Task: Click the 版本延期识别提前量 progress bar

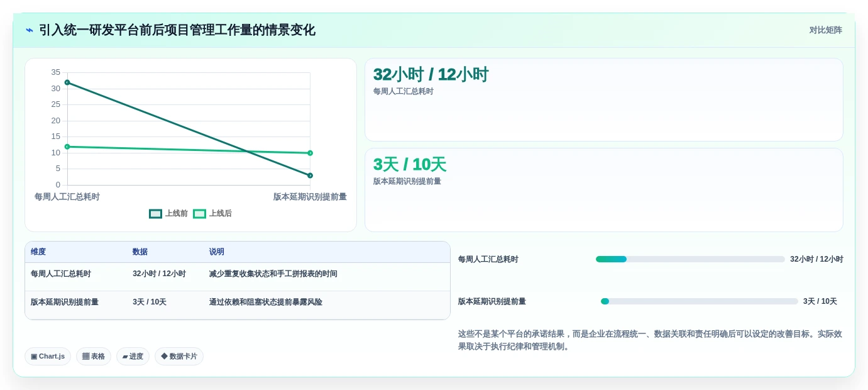Action: tap(699, 301)
